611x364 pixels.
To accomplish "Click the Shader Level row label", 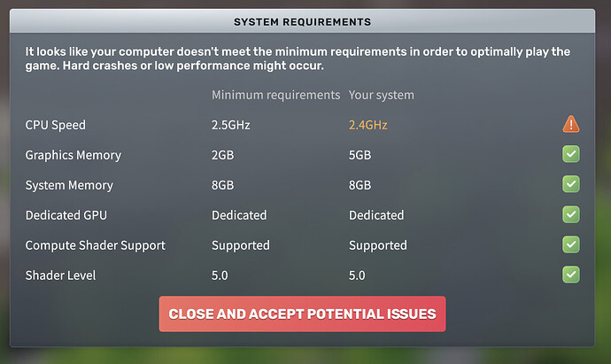I will pyautogui.click(x=60, y=275).
